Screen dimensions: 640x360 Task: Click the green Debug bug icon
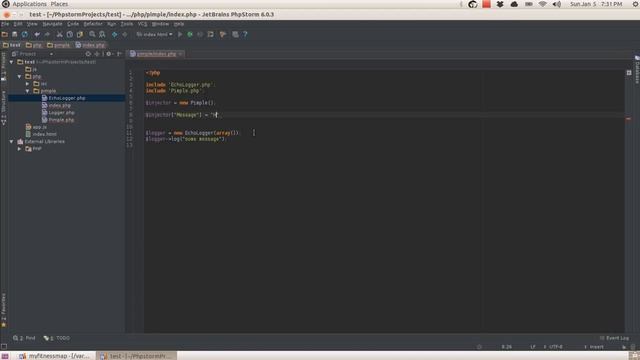point(190,35)
